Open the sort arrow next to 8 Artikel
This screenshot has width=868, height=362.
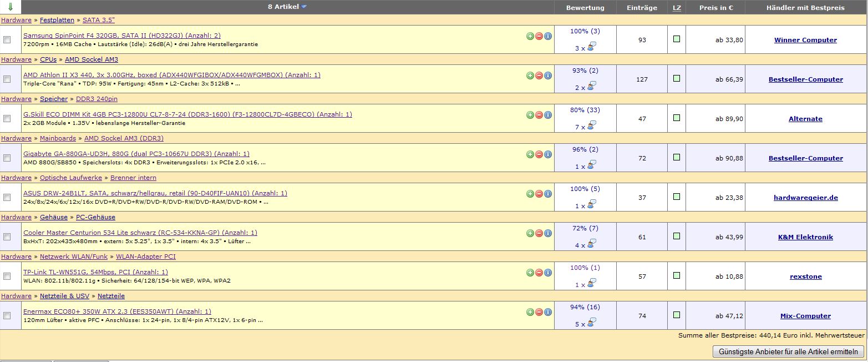(303, 7)
